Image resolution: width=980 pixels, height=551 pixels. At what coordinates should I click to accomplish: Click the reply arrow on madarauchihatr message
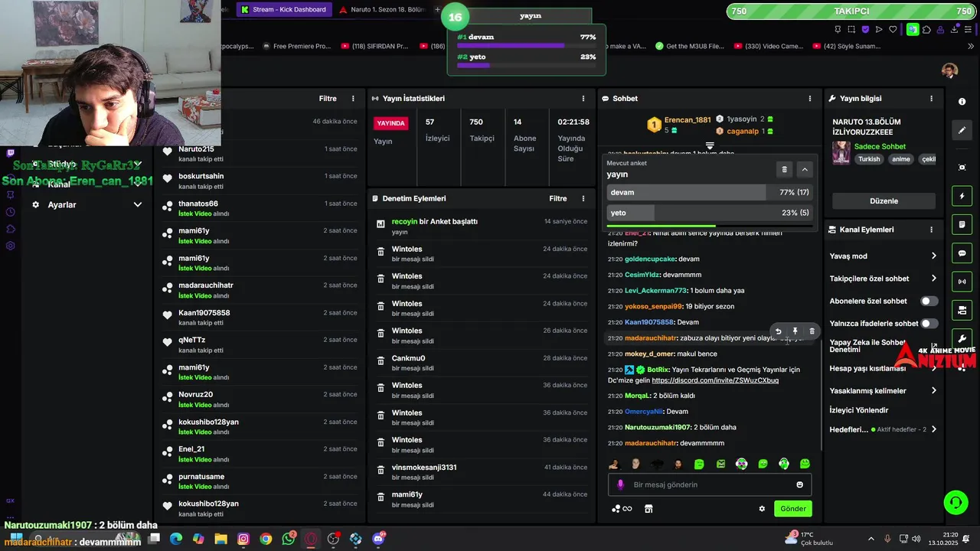pyautogui.click(x=778, y=331)
